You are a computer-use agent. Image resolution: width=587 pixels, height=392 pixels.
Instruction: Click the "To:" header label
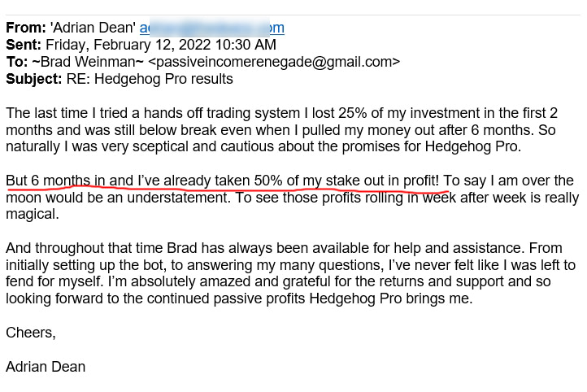(x=16, y=62)
